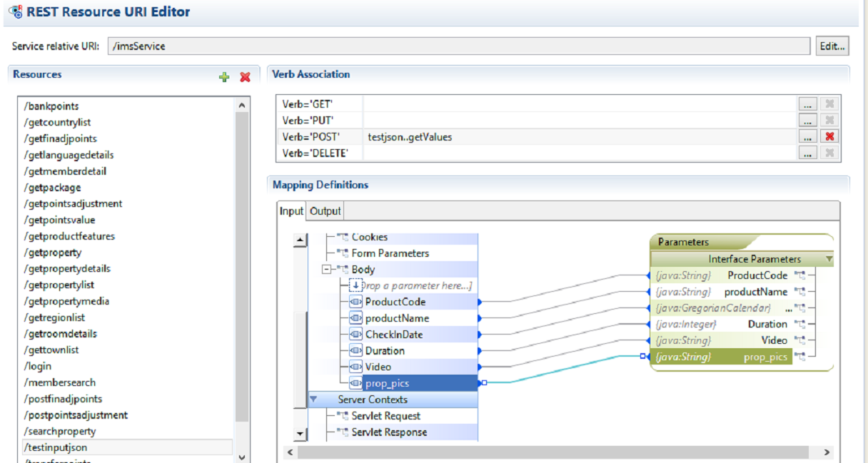This screenshot has width=868, height=463.
Task: Click the ProductCode body parameter icon
Action: [x=355, y=302]
